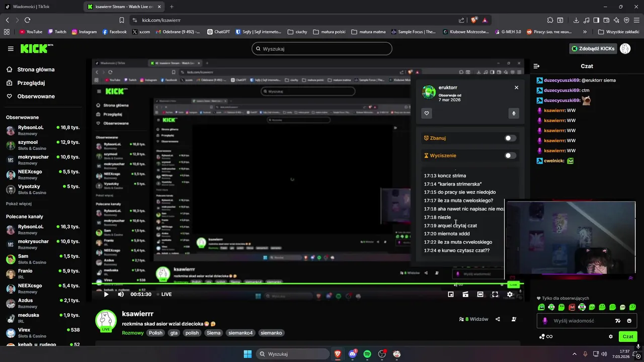Open a new browser tab
Screen dimensions: 644x362
(x=172, y=7)
